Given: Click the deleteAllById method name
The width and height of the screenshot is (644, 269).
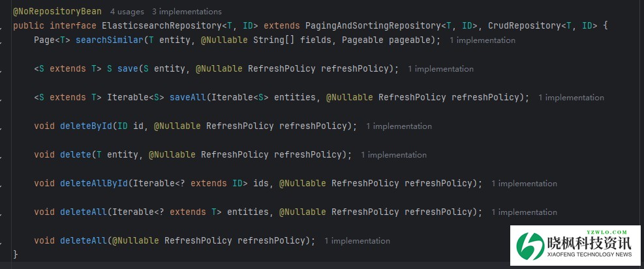Looking at the screenshot, I should click(x=93, y=184).
